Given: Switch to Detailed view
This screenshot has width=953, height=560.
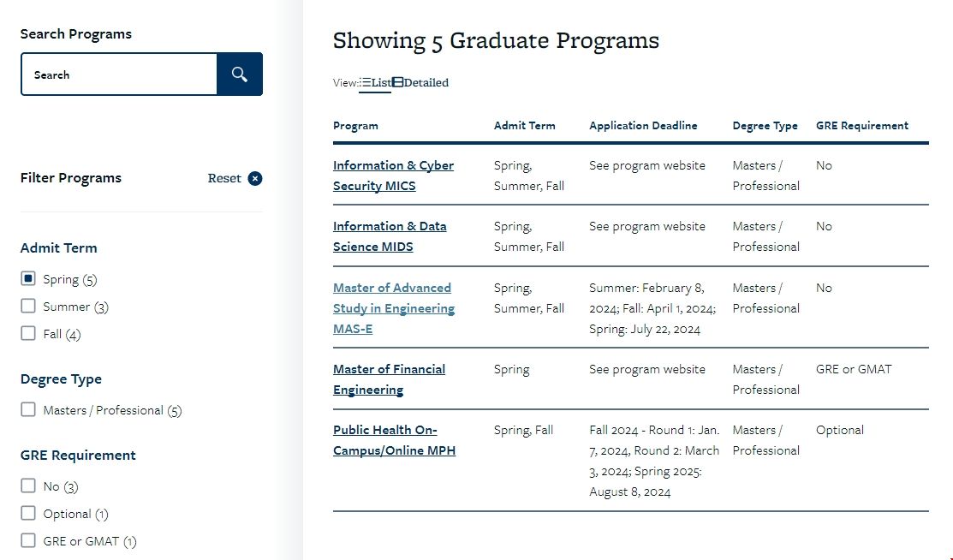Looking at the screenshot, I should (421, 83).
